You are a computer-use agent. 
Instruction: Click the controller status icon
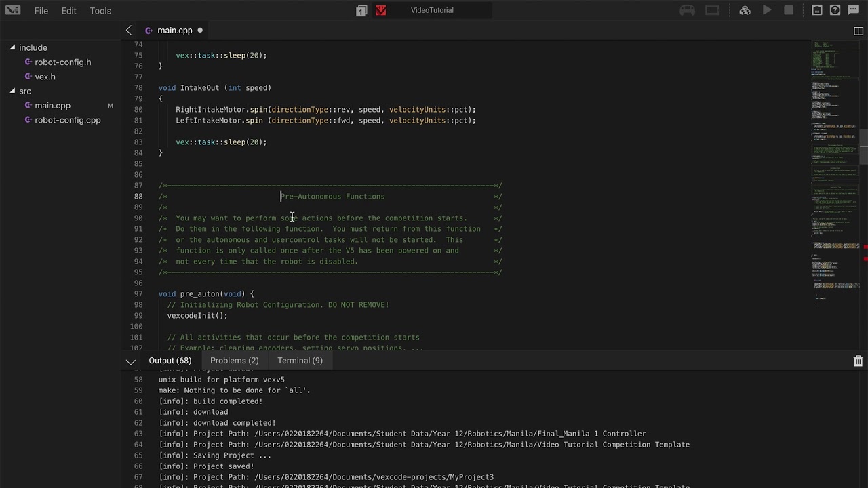(x=688, y=10)
